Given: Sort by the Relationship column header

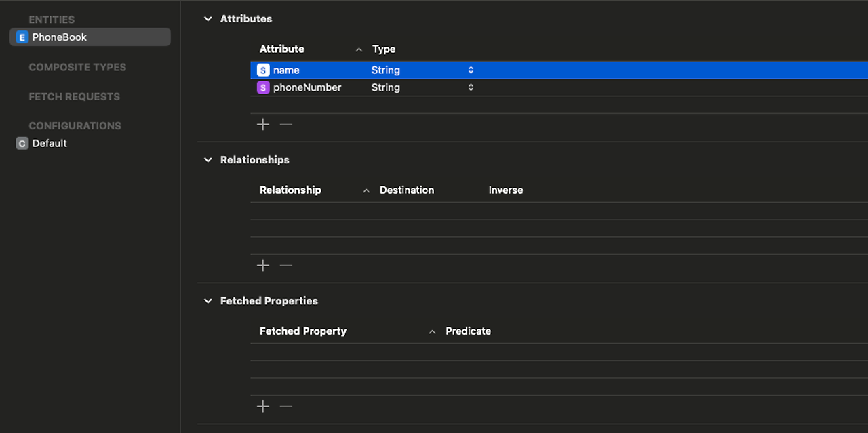Looking at the screenshot, I should [x=290, y=190].
